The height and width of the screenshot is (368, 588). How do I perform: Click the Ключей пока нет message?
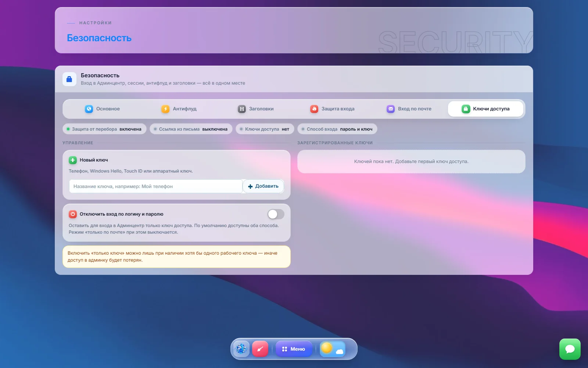[x=411, y=162]
